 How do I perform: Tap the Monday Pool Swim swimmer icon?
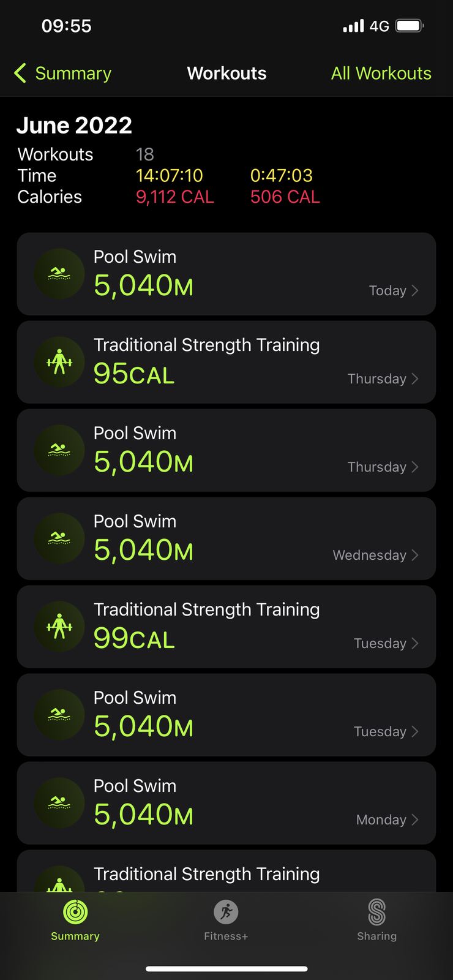click(59, 803)
